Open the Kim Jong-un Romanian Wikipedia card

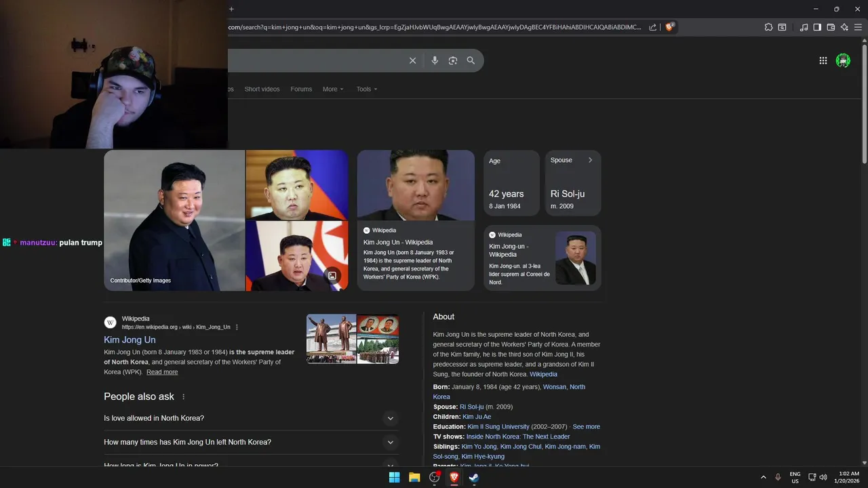point(542,258)
